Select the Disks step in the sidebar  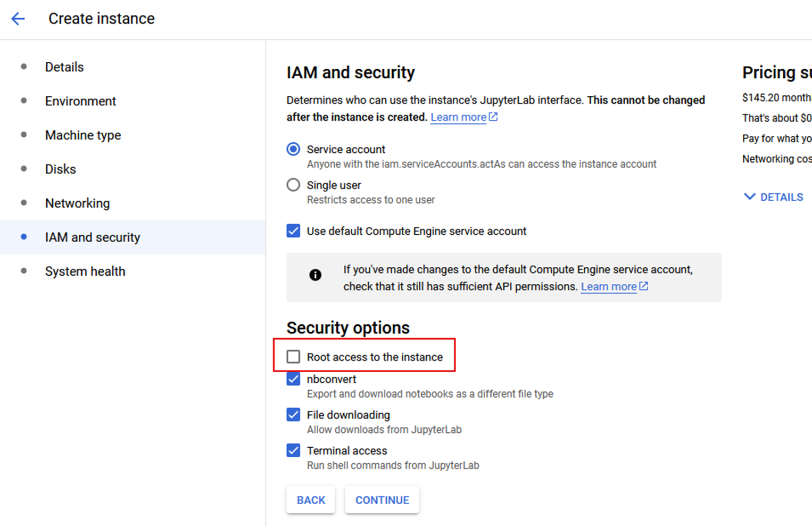[x=60, y=169]
